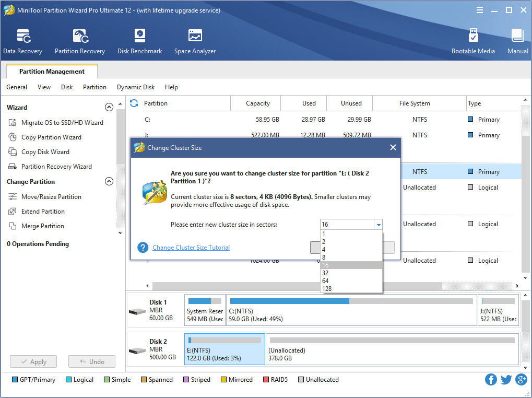Select 1 sector from cluster list
Image resolution: width=532 pixels, height=398 pixels.
pyautogui.click(x=351, y=234)
